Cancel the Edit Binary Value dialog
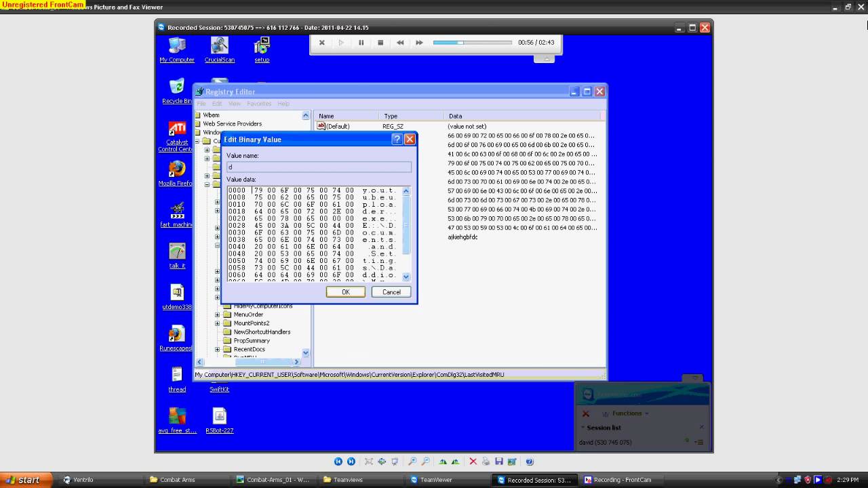Viewport: 868px width, 488px height. coord(391,292)
